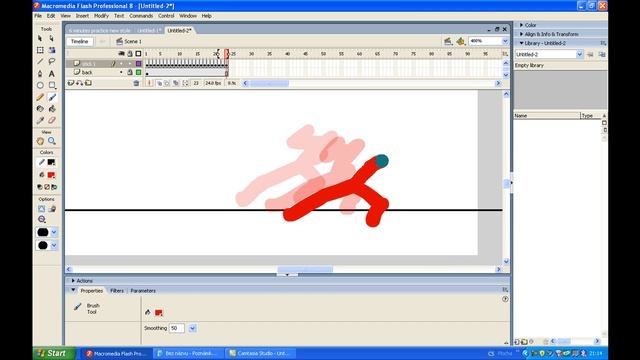640x360 pixels.
Task: Select the Rectangle tool
Action: click(52, 86)
